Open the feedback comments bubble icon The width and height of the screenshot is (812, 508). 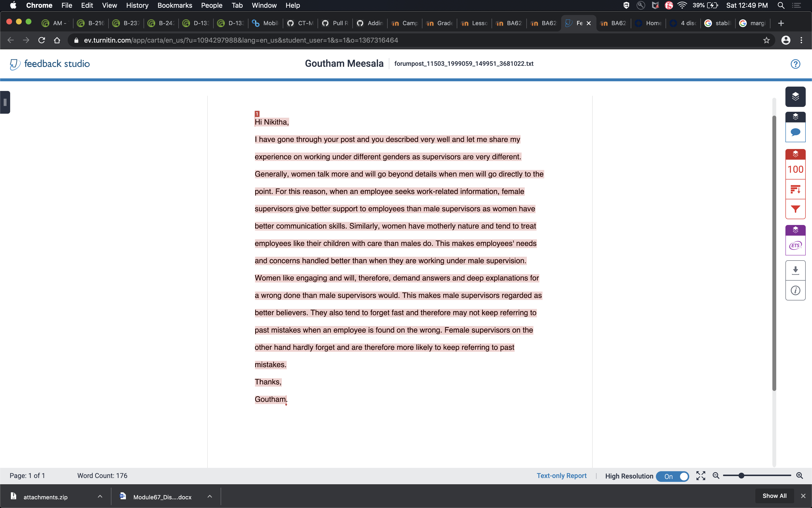point(795,132)
